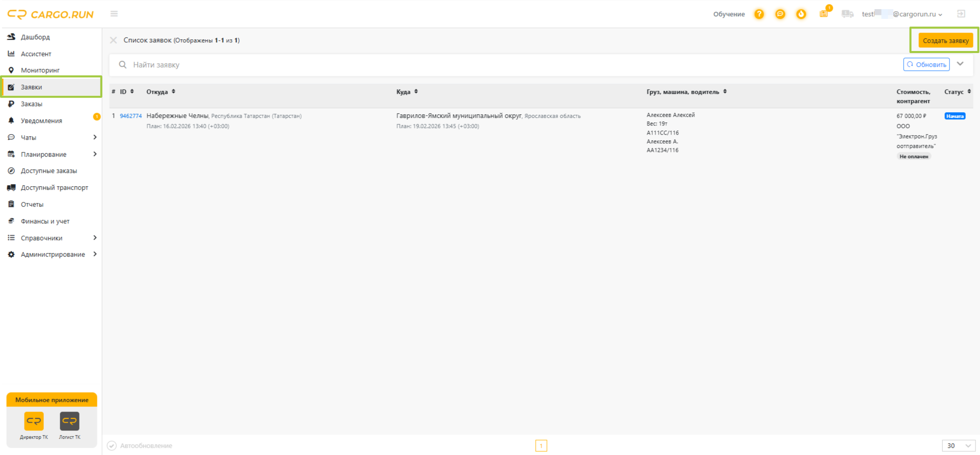Click the Отчеты document icon
Viewport: 980px width, 455px height.
click(11, 205)
